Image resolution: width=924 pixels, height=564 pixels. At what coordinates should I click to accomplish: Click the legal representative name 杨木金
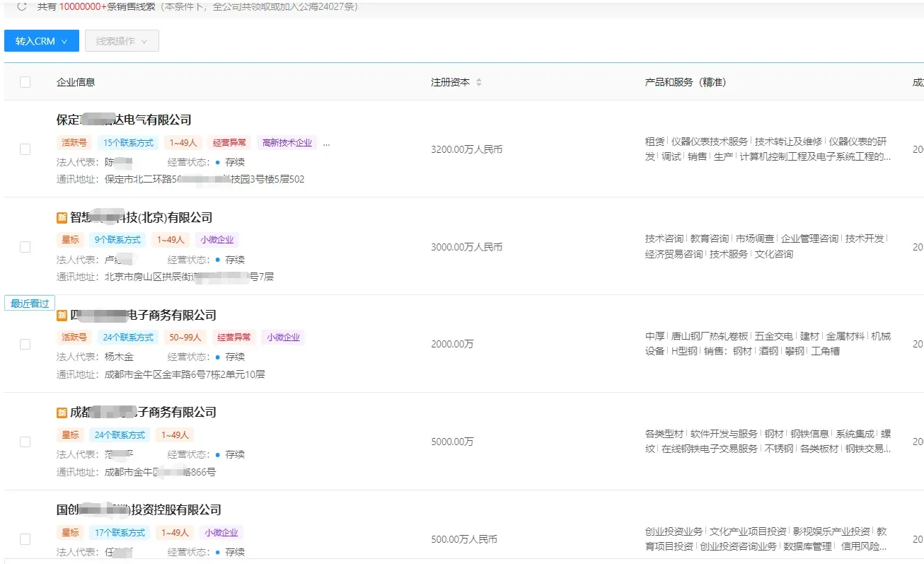(x=119, y=357)
